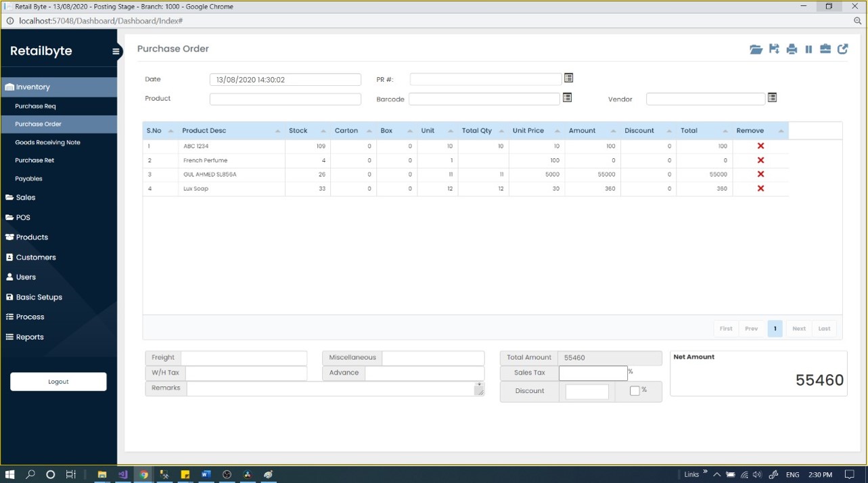Click the Date input field

click(285, 80)
